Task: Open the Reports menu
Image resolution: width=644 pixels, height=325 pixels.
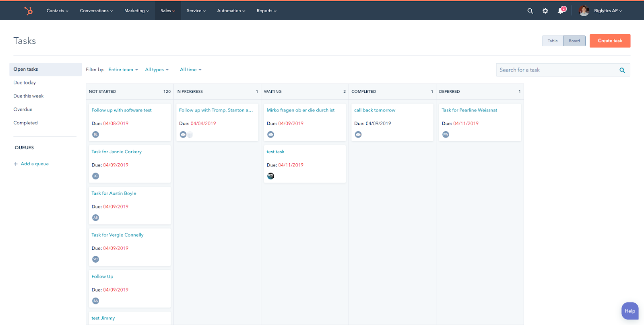Action: tap(266, 11)
